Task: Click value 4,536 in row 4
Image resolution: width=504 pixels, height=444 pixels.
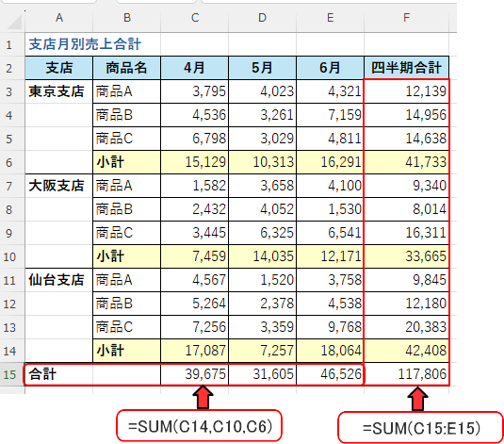Action: tap(194, 115)
